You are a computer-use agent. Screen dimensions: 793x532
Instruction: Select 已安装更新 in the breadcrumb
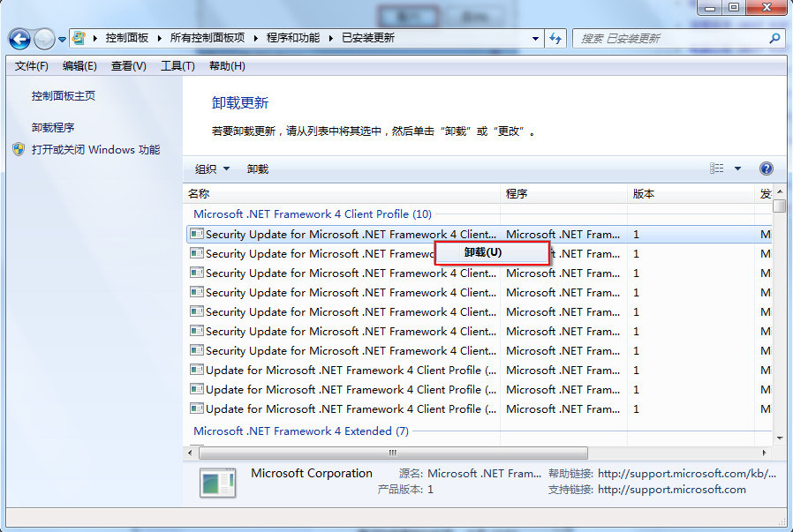(368, 38)
